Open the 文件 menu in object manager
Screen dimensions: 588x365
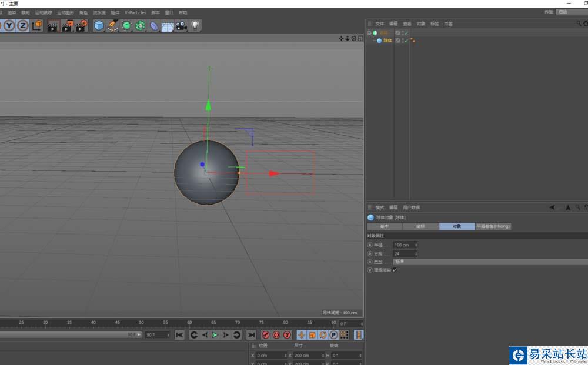point(380,24)
